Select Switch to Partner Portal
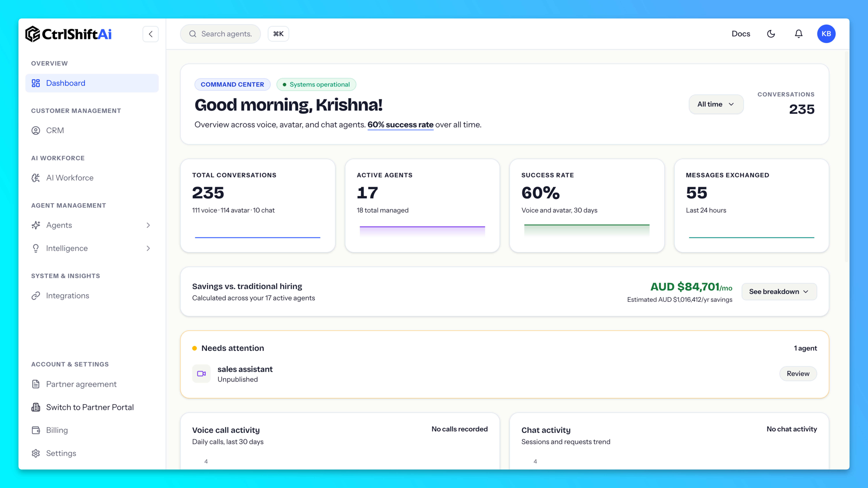This screenshot has width=868, height=488. pyautogui.click(x=92, y=407)
